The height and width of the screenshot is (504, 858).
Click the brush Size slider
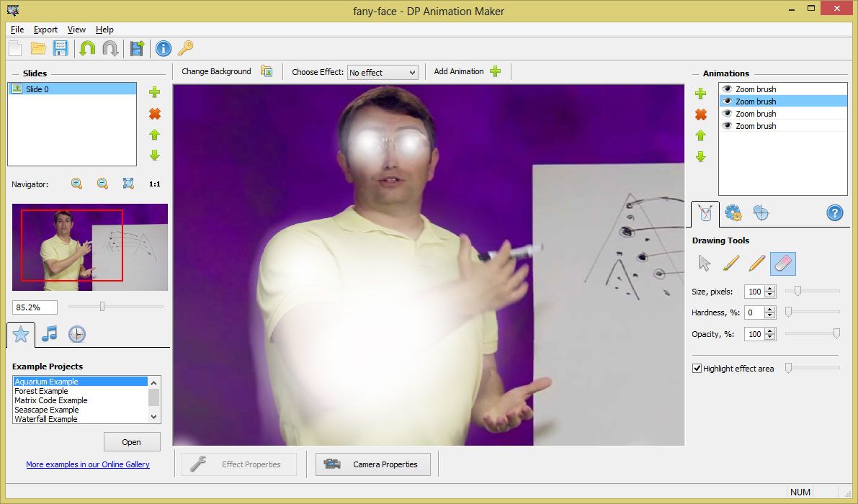812,292
